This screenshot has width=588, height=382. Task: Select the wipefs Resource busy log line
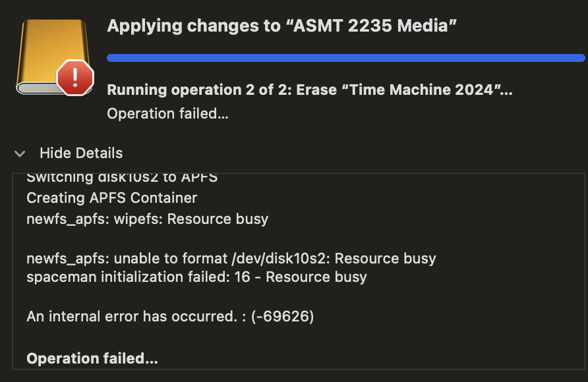pos(147,219)
